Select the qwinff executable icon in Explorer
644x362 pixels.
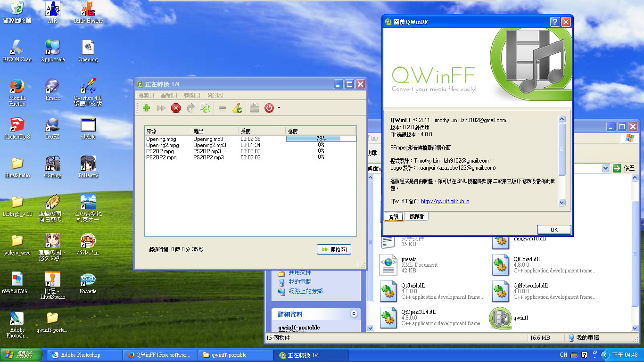click(500, 318)
